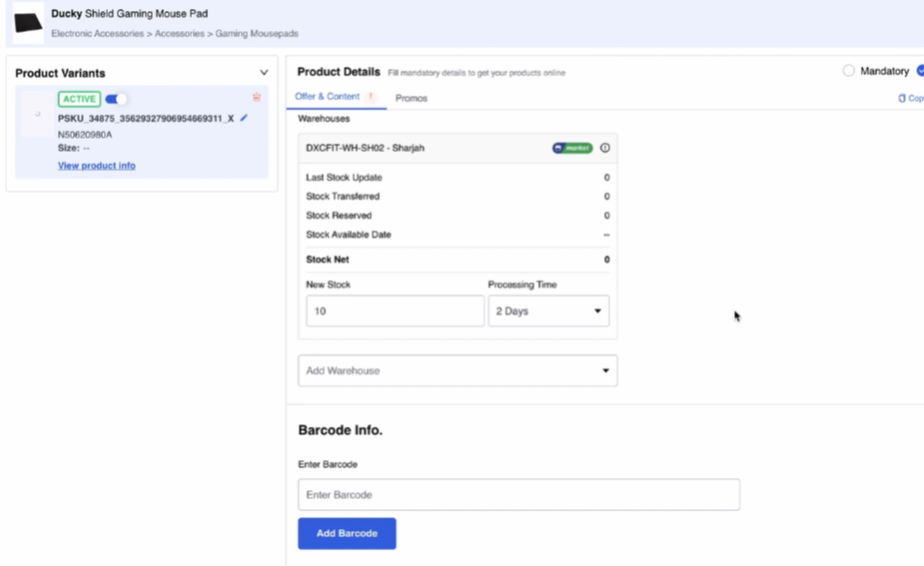Click the variant image placeholder thumbnail
The image size is (924, 566).
pyautogui.click(x=37, y=114)
